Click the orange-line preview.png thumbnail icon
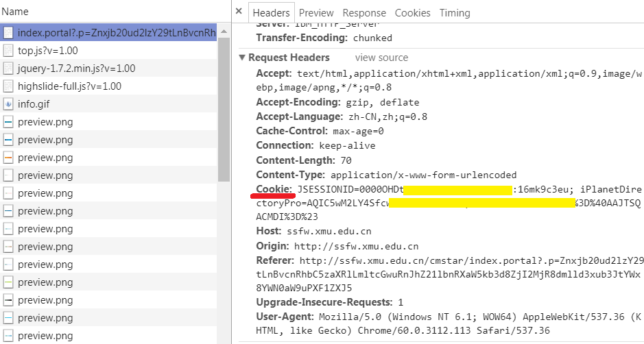Screen dimensions: 644x344 [x=8, y=158]
